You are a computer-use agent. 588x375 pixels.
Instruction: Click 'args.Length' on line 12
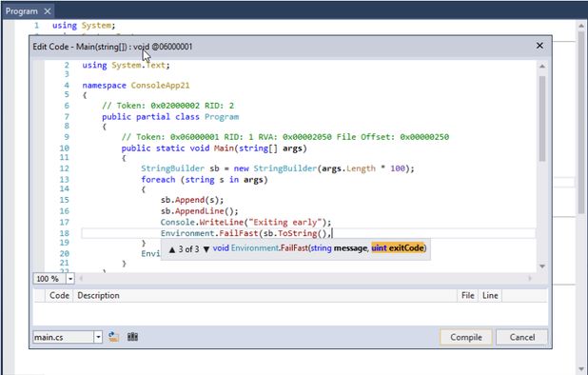click(348, 168)
